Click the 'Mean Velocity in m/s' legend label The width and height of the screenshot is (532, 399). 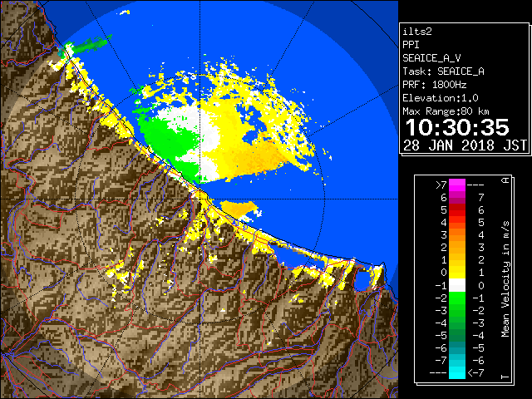tap(505, 279)
